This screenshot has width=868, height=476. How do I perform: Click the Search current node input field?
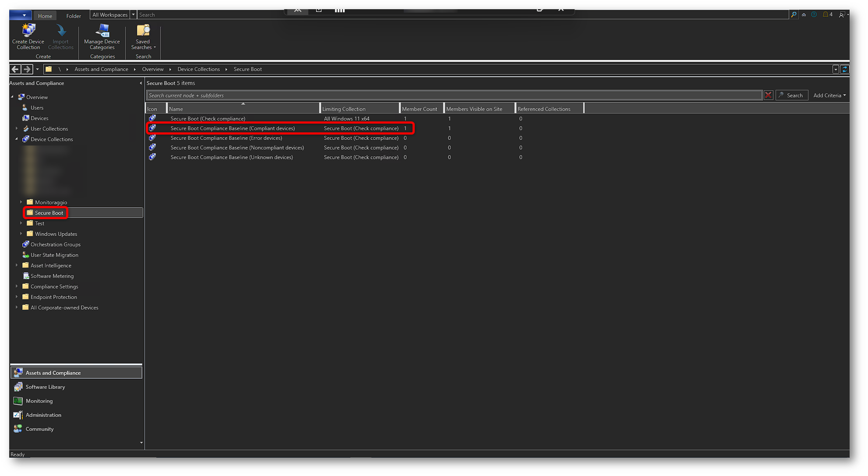453,95
